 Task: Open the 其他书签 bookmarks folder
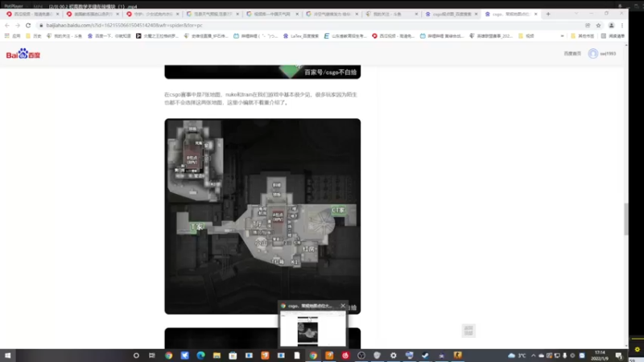coord(582,36)
